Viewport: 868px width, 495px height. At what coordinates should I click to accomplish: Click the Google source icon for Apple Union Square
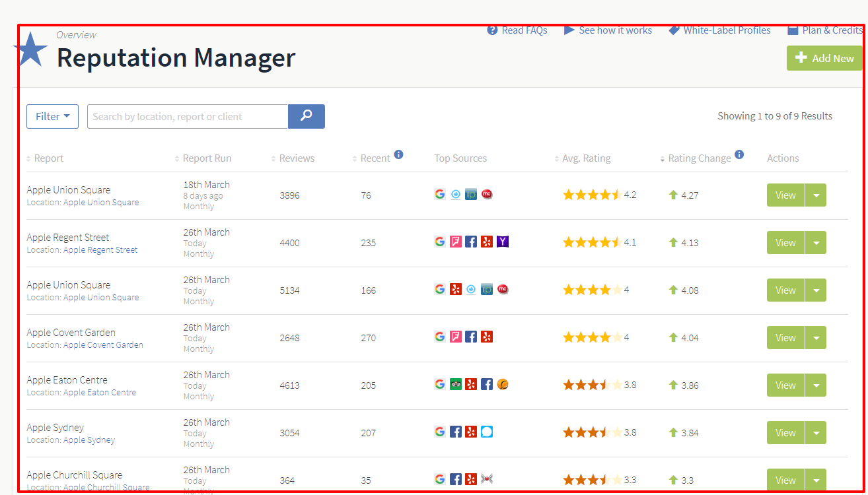click(440, 194)
